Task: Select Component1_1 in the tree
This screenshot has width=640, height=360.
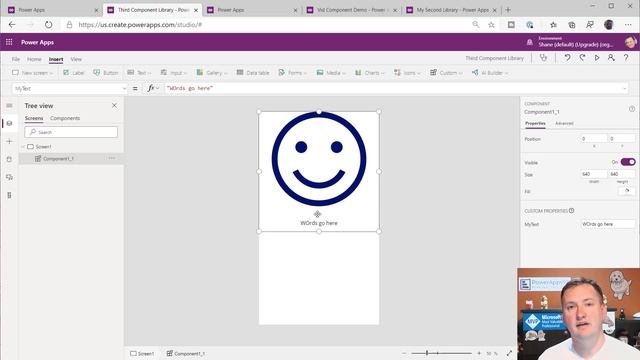Action: tap(58, 158)
